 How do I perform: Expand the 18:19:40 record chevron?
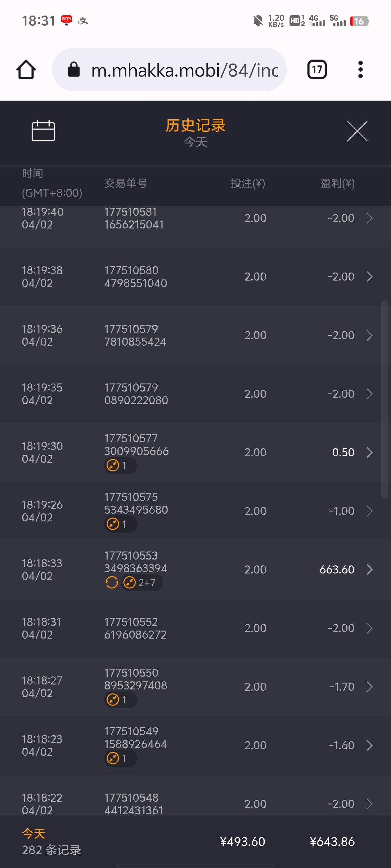(369, 218)
